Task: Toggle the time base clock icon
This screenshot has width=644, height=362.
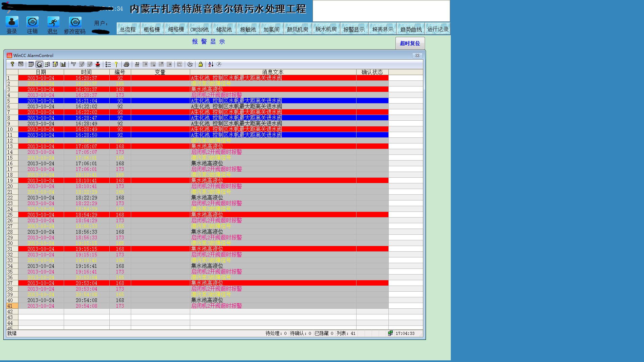Action: tap(219, 64)
